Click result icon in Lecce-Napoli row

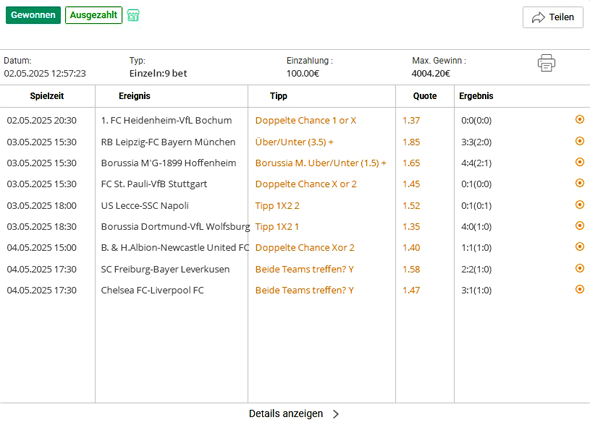[x=579, y=204]
